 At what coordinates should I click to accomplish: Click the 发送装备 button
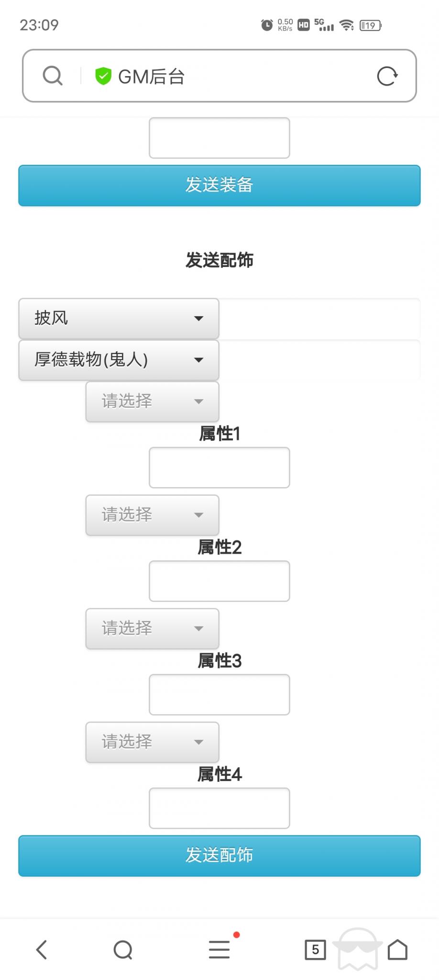(219, 186)
